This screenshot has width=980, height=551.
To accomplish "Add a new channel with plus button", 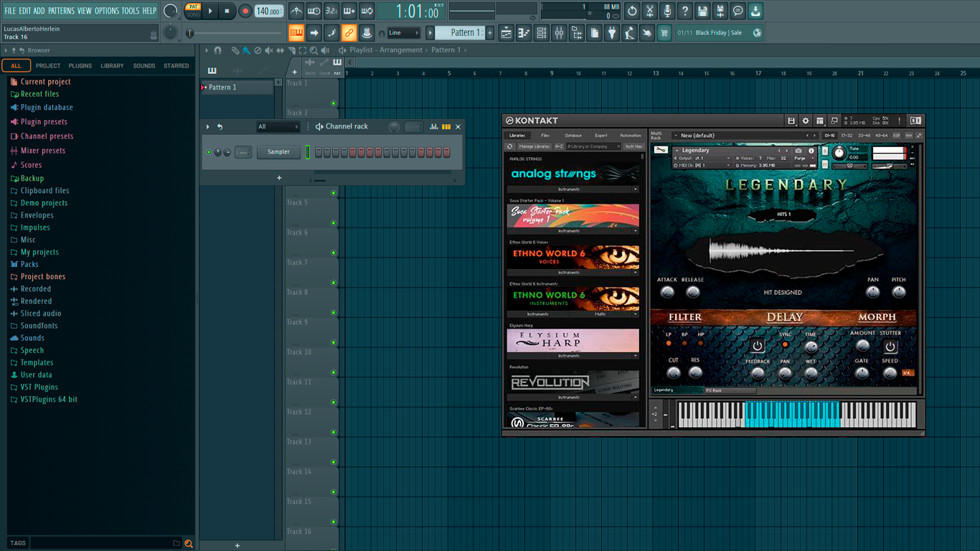I will point(279,178).
